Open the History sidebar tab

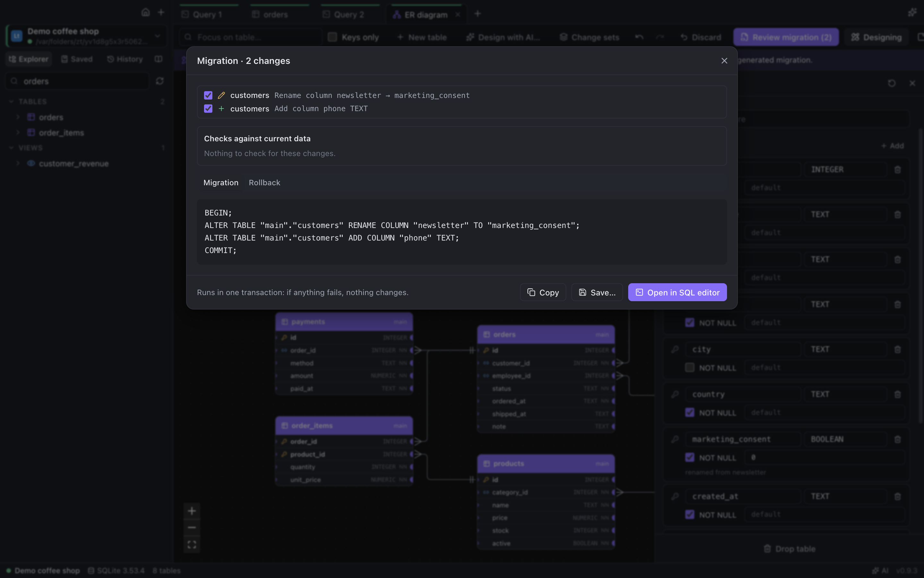click(125, 59)
